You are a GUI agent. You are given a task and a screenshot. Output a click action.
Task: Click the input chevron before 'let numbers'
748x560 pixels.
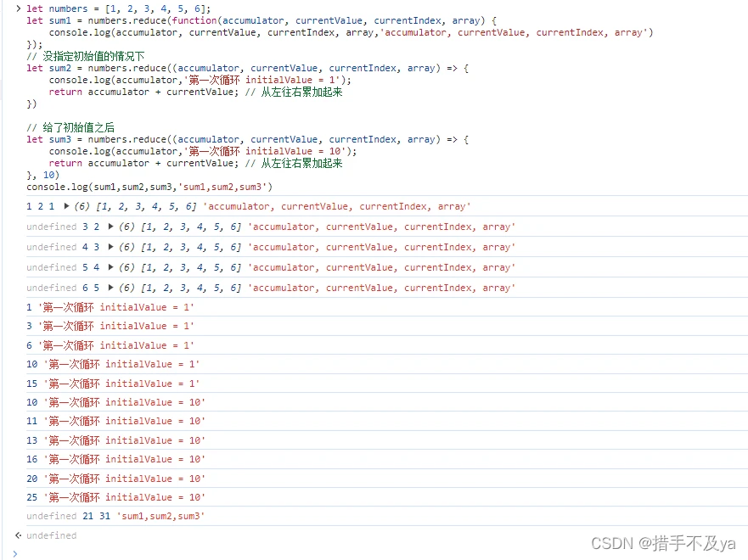[x=18, y=8]
